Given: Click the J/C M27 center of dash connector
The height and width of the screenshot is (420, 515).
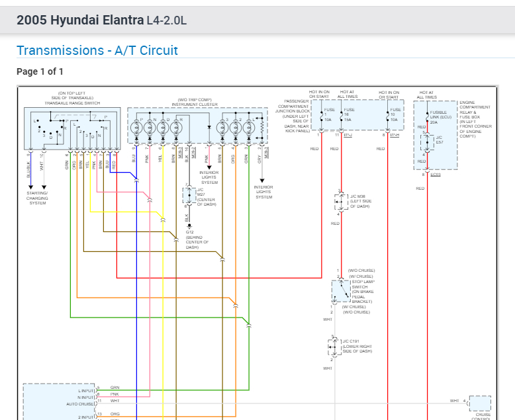Looking at the screenshot, I should pos(189,196).
